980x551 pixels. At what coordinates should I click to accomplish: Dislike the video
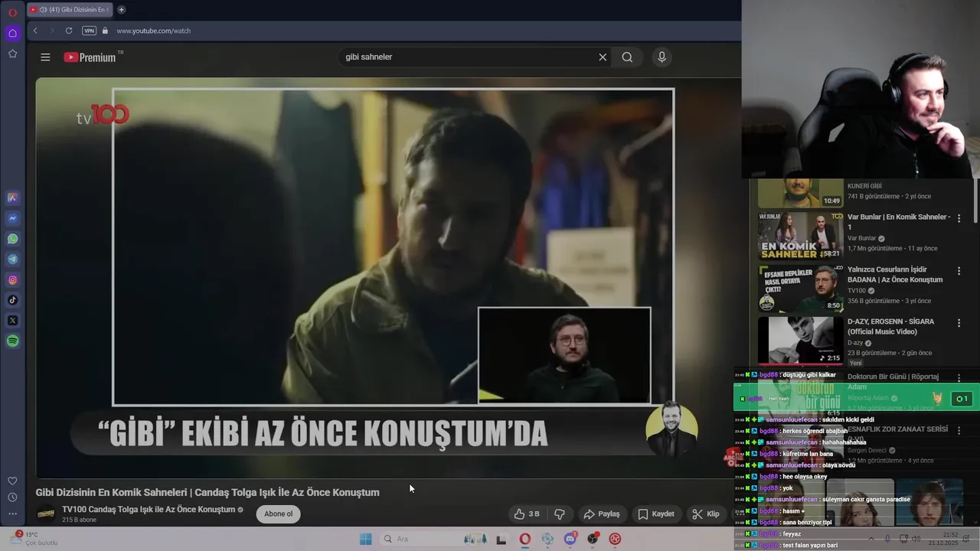560,514
